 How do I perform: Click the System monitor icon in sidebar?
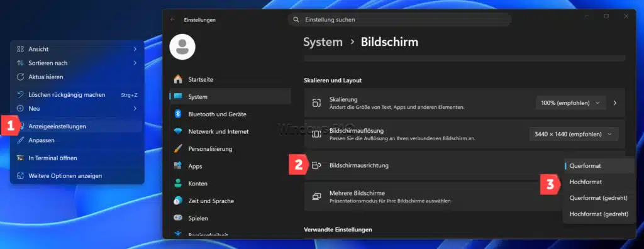[178, 97]
